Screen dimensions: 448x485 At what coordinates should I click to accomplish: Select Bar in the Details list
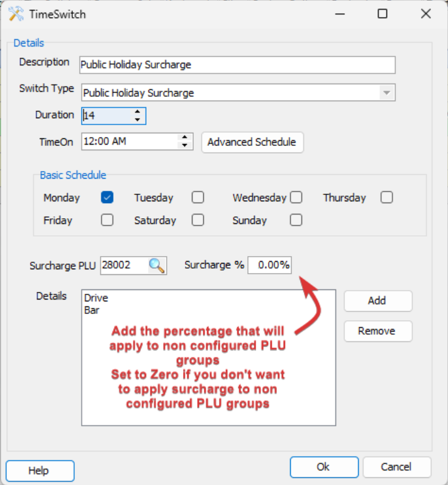click(x=92, y=310)
